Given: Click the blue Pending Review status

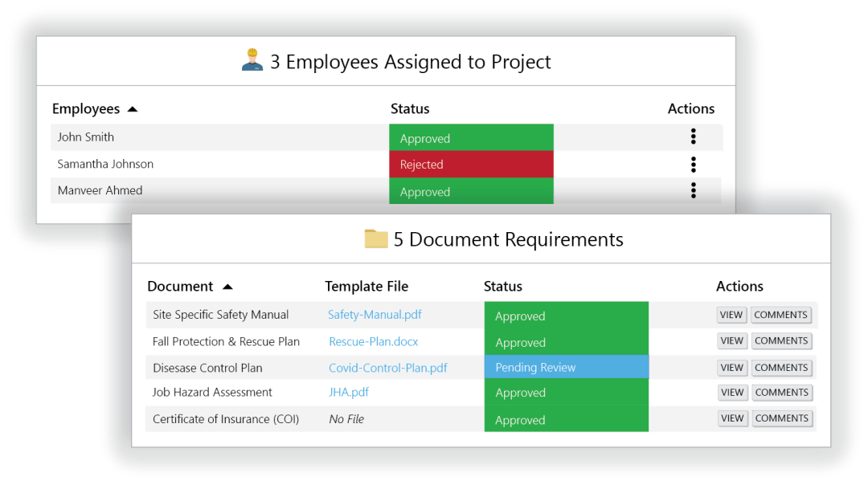Looking at the screenshot, I should 566,368.
